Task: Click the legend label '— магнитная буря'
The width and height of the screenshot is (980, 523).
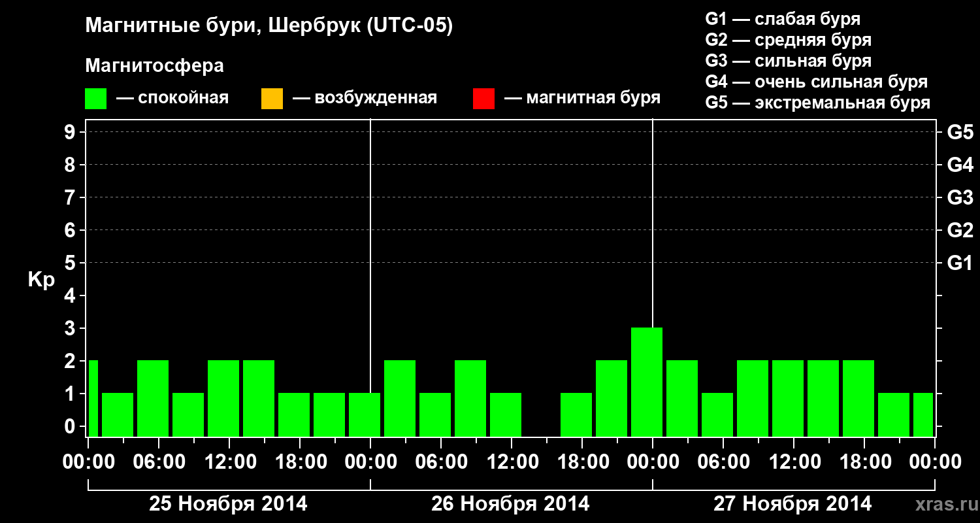Action: pos(583,98)
